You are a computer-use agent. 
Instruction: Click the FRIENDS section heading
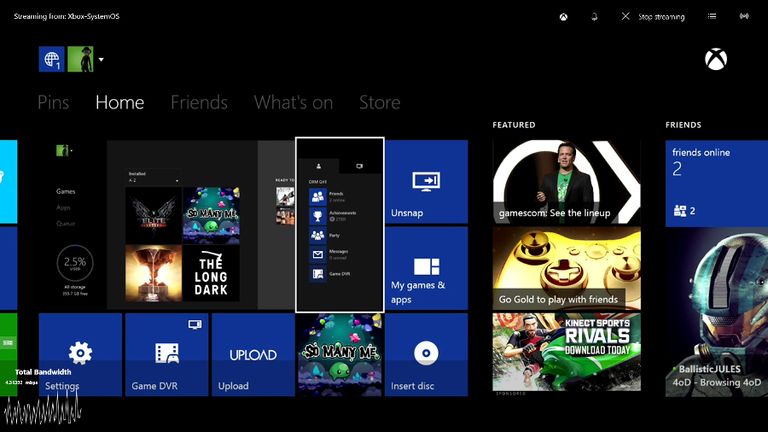683,125
